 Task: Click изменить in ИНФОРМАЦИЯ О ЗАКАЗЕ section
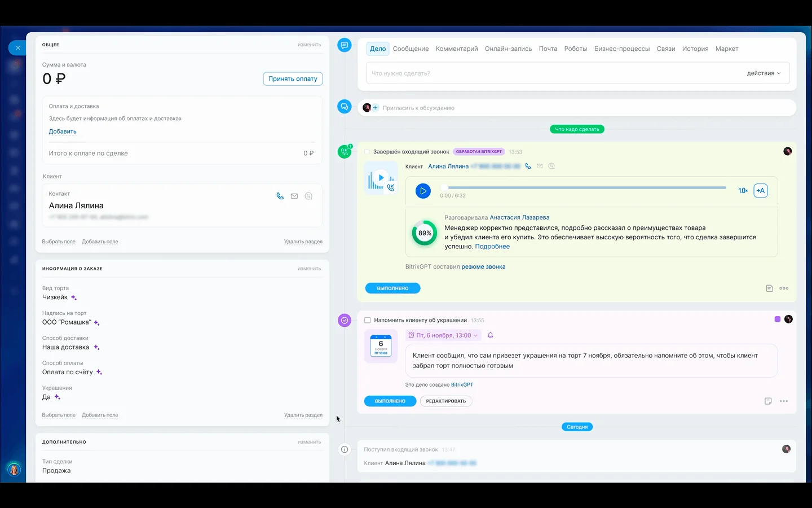tap(309, 269)
